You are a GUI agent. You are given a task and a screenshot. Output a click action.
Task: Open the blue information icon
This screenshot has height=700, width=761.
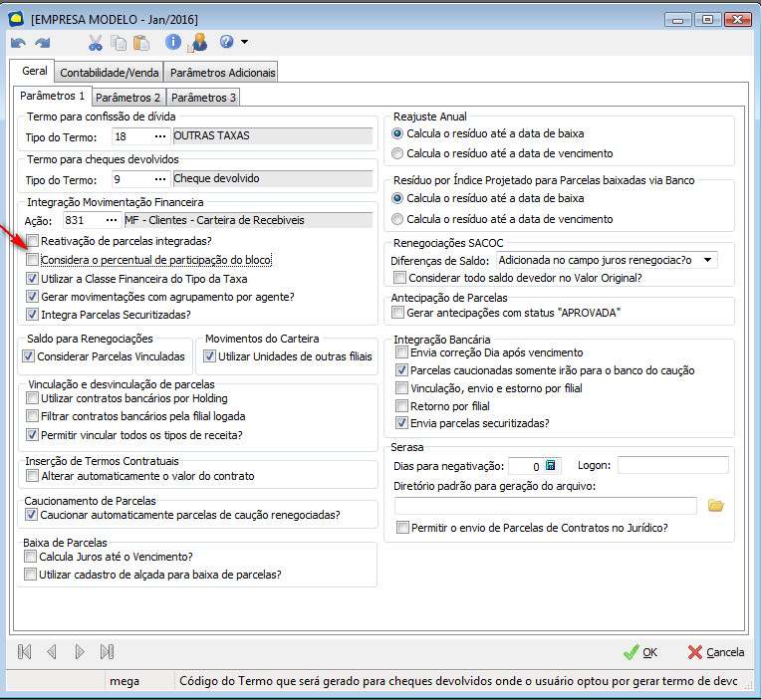(173, 42)
